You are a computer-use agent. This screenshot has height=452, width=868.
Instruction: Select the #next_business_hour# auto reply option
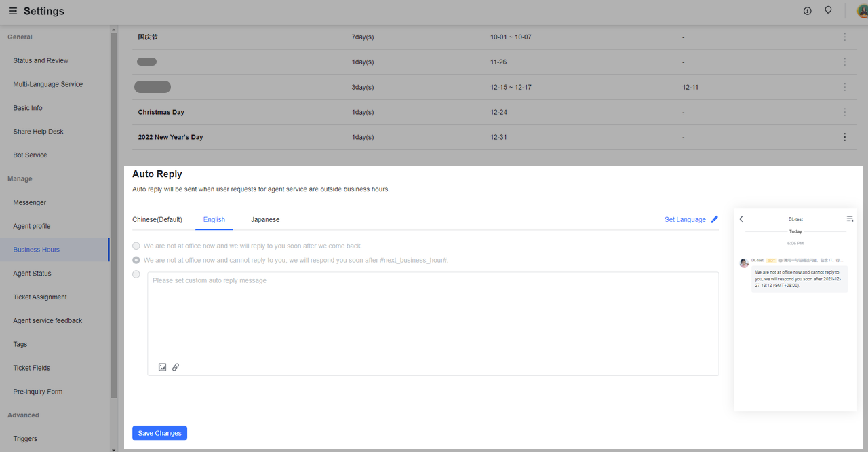(136, 260)
